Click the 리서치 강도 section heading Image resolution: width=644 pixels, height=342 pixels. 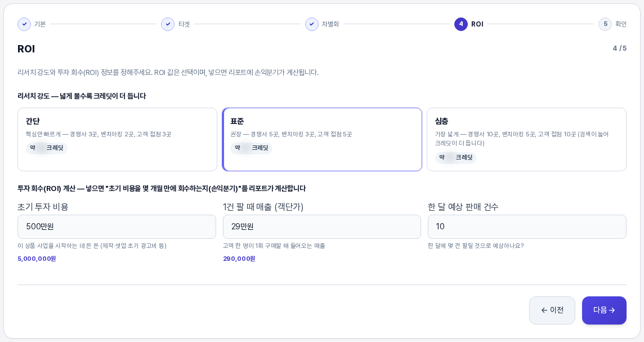(x=82, y=96)
